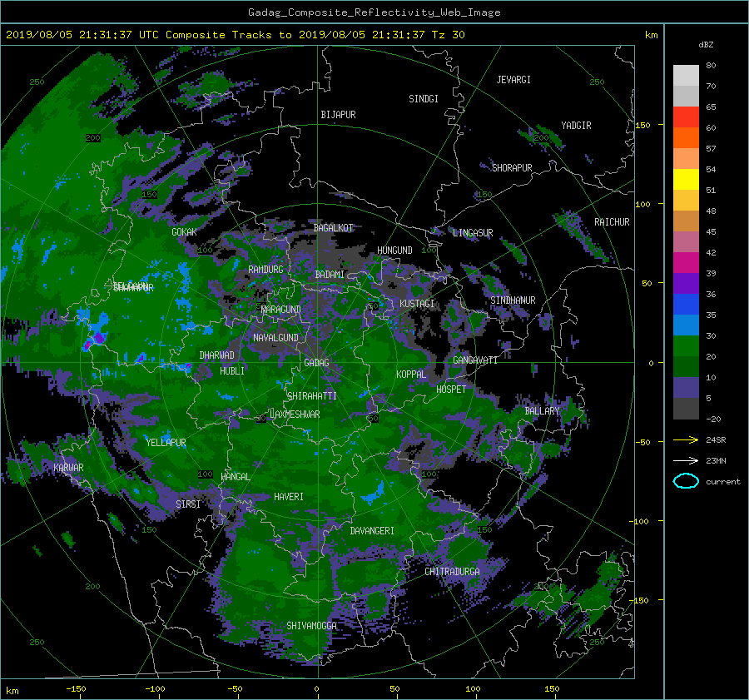Image resolution: width=749 pixels, height=700 pixels.
Task: Click the YELLAPUR label
Action: (x=166, y=443)
